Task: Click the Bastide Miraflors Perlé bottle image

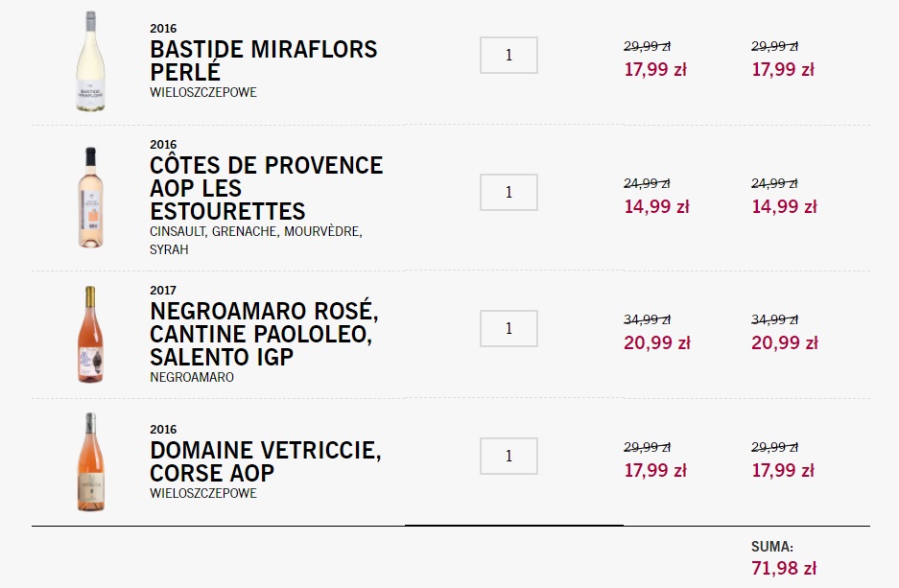Action: tap(90, 61)
